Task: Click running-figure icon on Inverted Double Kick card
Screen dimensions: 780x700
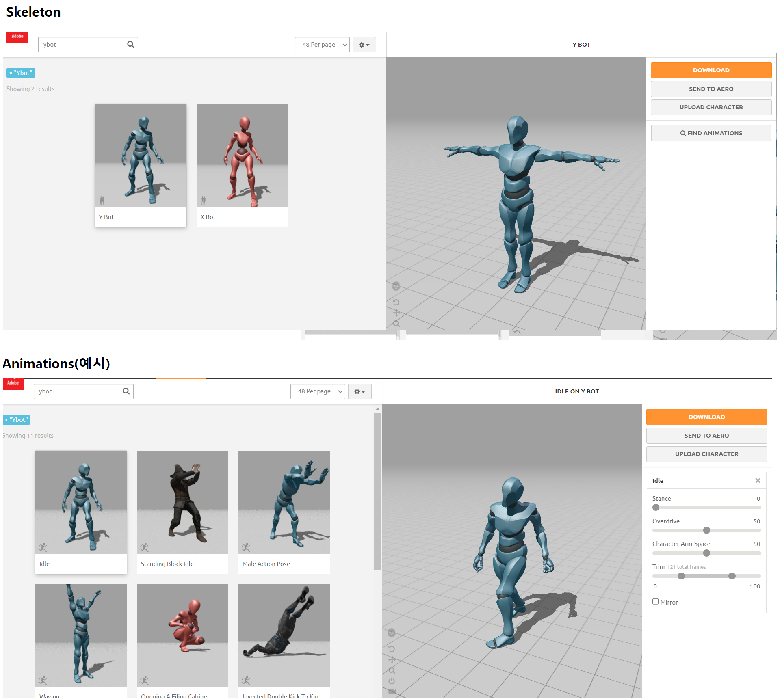Action: [246, 680]
